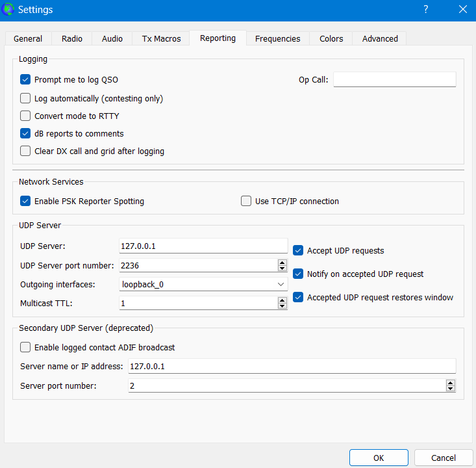
Task: Enable logged contact ADIF broadcast
Action: click(25, 347)
